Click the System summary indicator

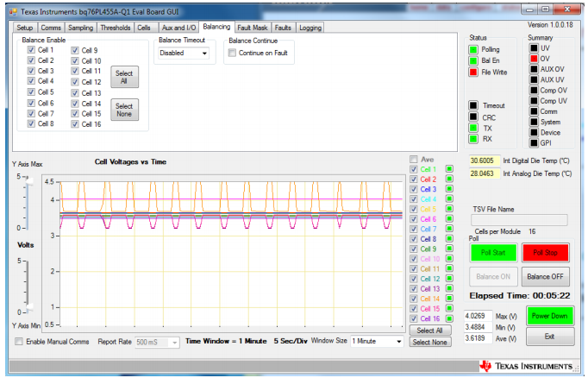(x=534, y=122)
